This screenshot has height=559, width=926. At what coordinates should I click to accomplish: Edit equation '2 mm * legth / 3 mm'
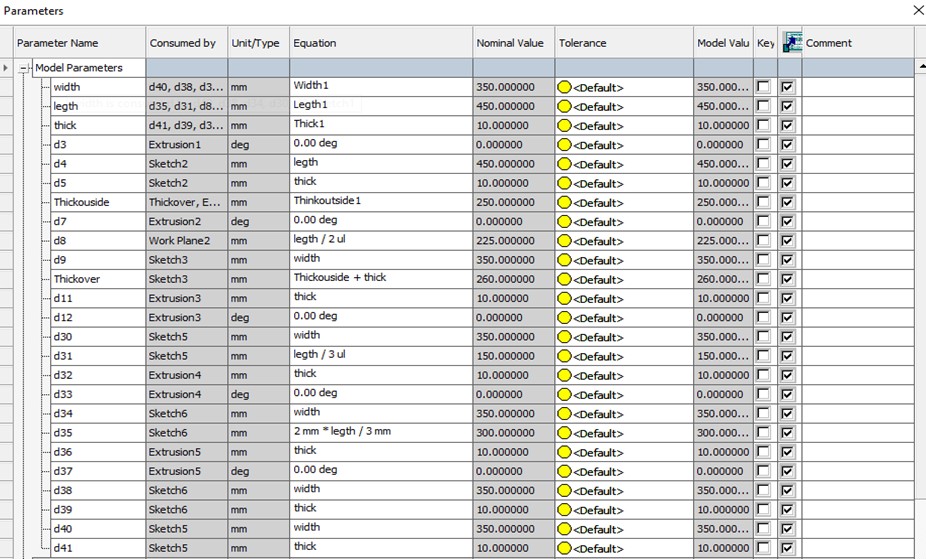[x=381, y=431]
